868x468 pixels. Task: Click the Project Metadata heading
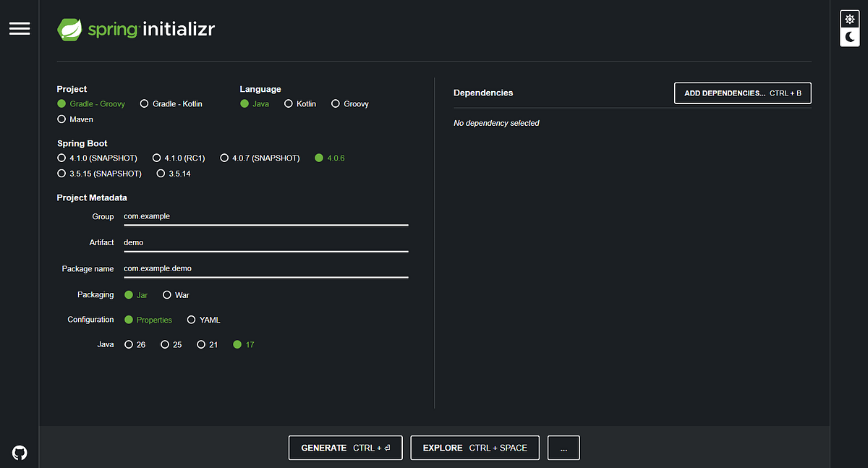(92, 197)
